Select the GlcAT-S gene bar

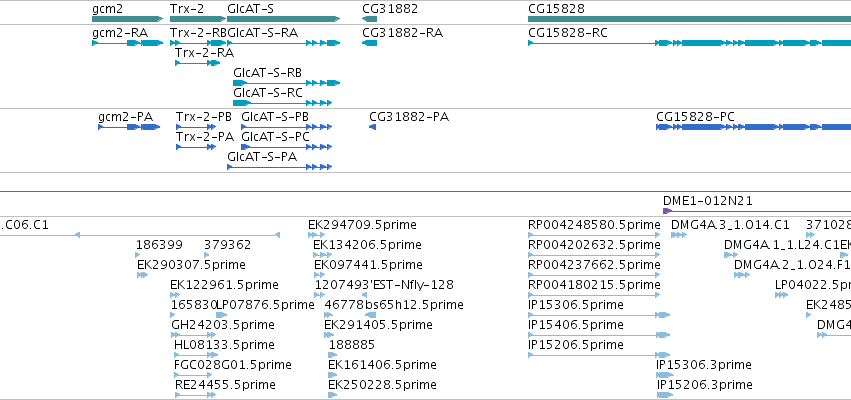[284, 19]
